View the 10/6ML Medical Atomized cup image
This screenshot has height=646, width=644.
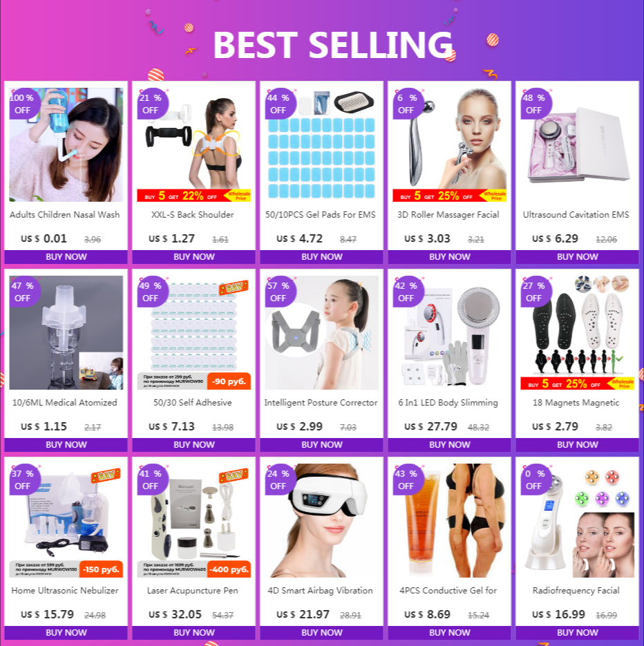66,332
